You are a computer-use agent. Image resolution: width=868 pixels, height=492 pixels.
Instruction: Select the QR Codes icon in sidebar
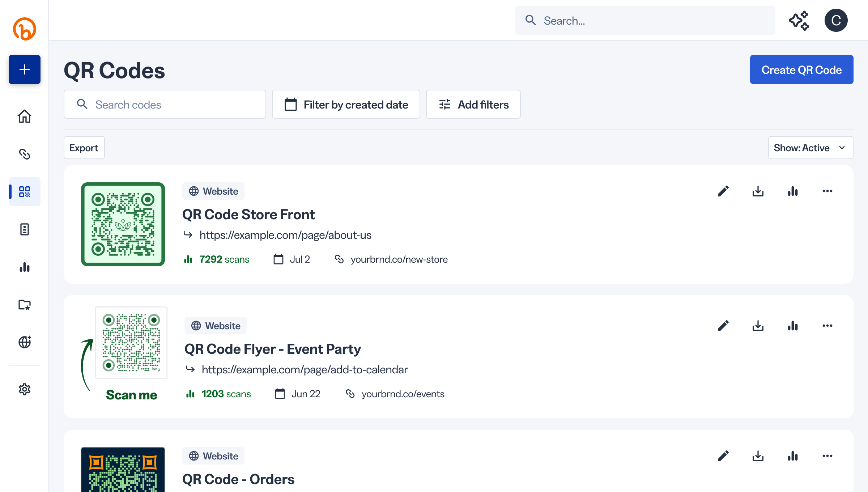pos(24,192)
